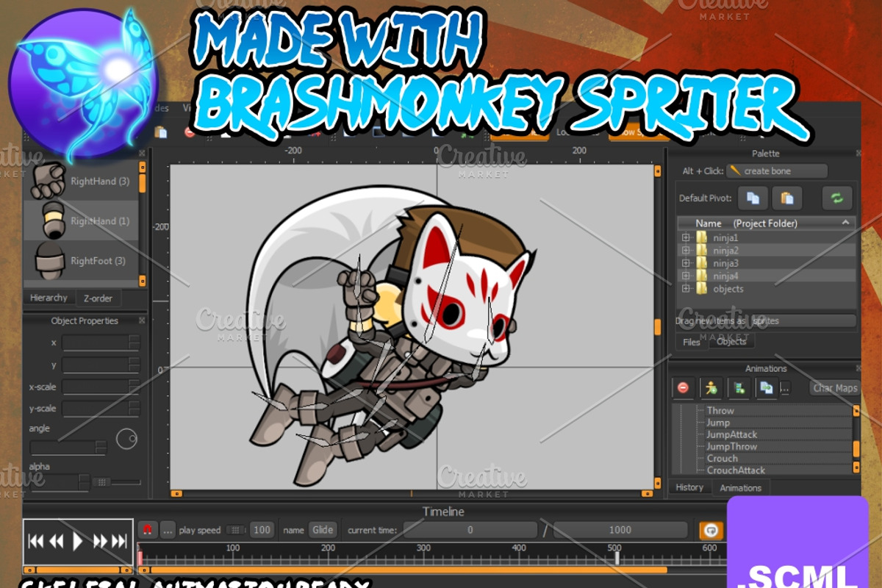The height and width of the screenshot is (588, 882).
Task: Play the animation
Action: (x=78, y=542)
